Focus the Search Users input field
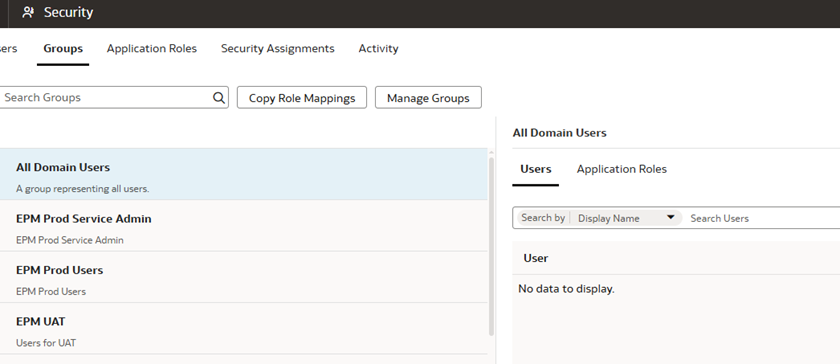Viewport: 840px width, 364px height. click(764, 218)
